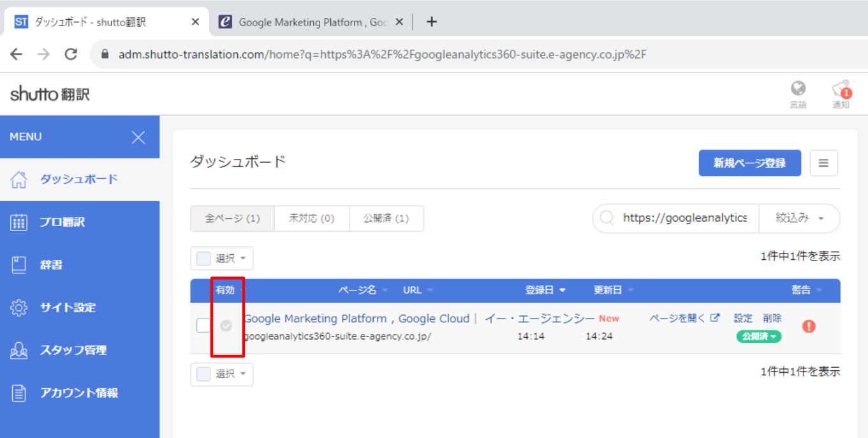Tick the checkbox in bottom 選択 button
Screen dimensions: 868x438
click(x=203, y=374)
